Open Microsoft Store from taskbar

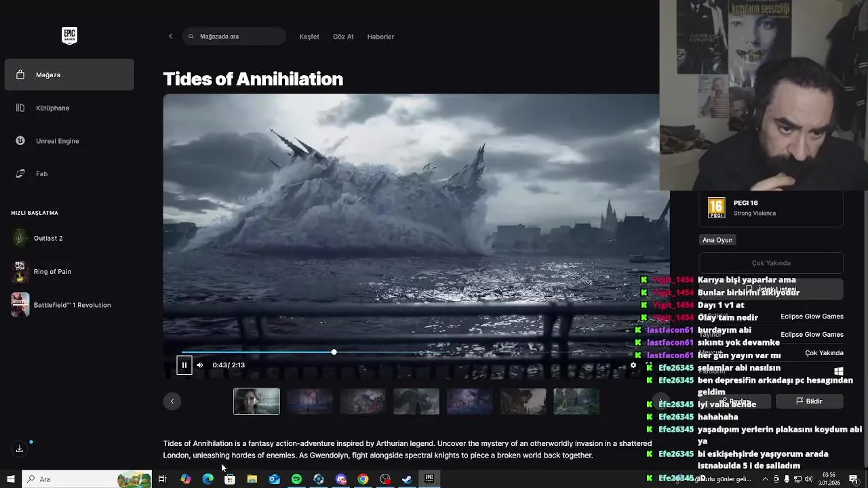[x=230, y=479]
